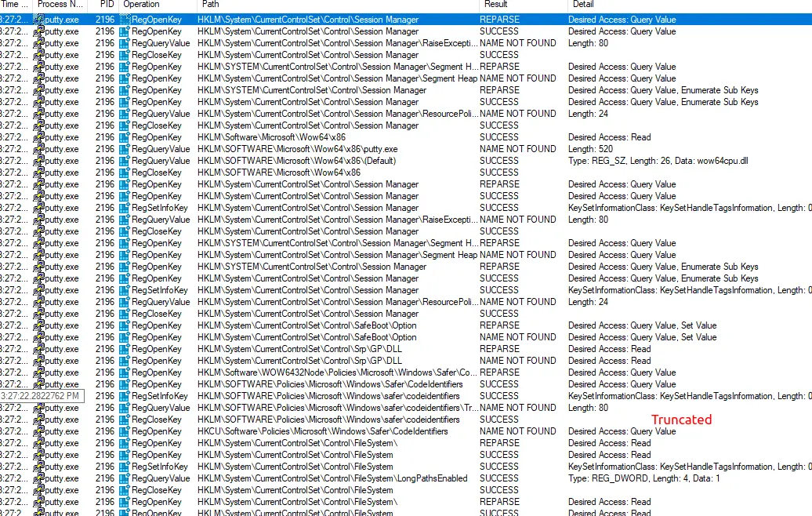Click putty.exe process name in the Wow64\x86\(Default) row
Screen dimensions: 812x516
62,161
